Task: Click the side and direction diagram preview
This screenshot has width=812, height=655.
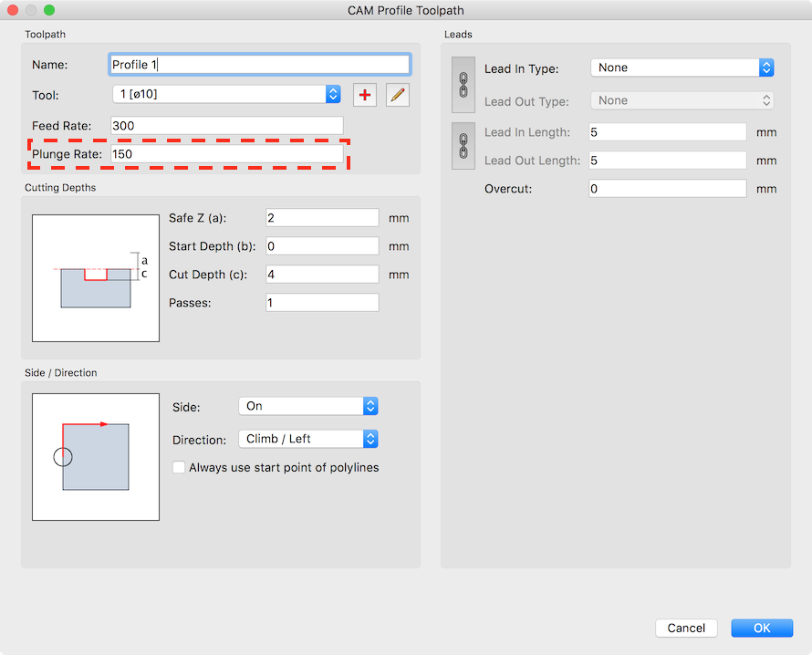Action: click(x=96, y=457)
